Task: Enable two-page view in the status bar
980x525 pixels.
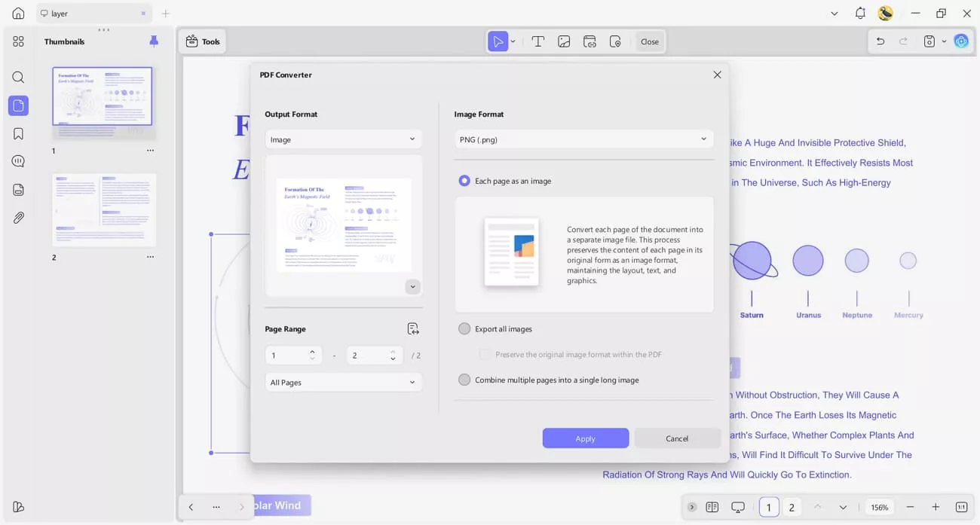Action: tap(712, 507)
